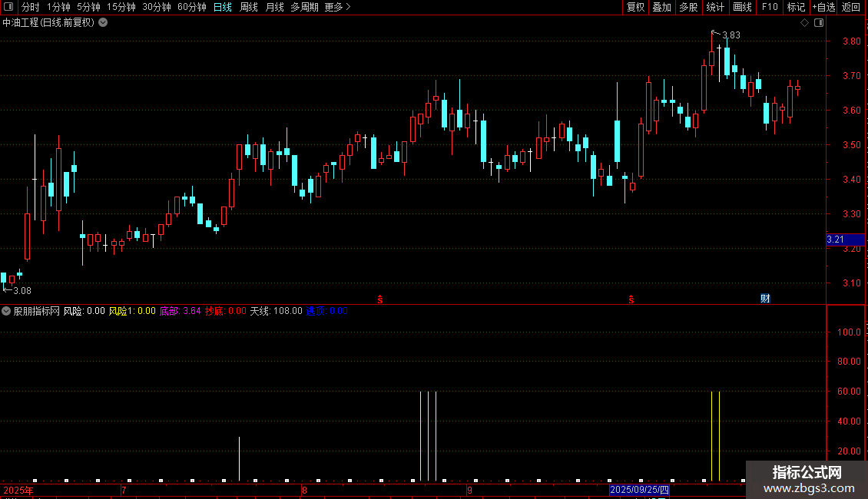Switch to 周线 weekly chart

(249, 7)
